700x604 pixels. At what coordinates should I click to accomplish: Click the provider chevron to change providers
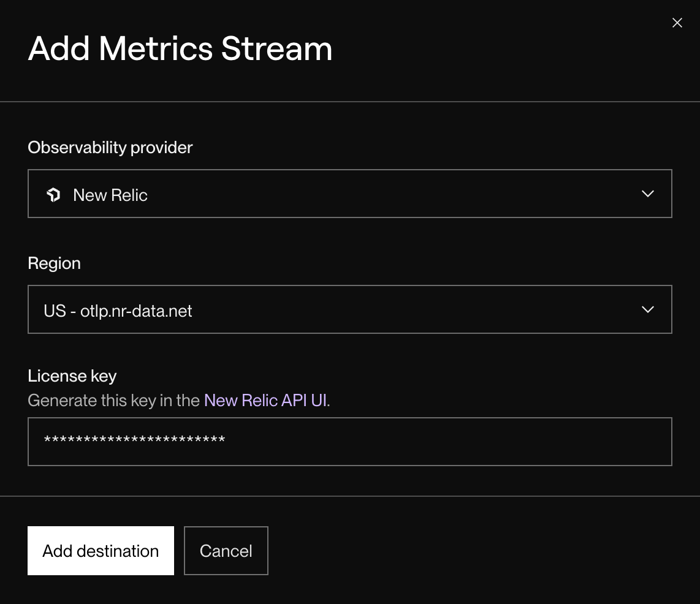648,194
